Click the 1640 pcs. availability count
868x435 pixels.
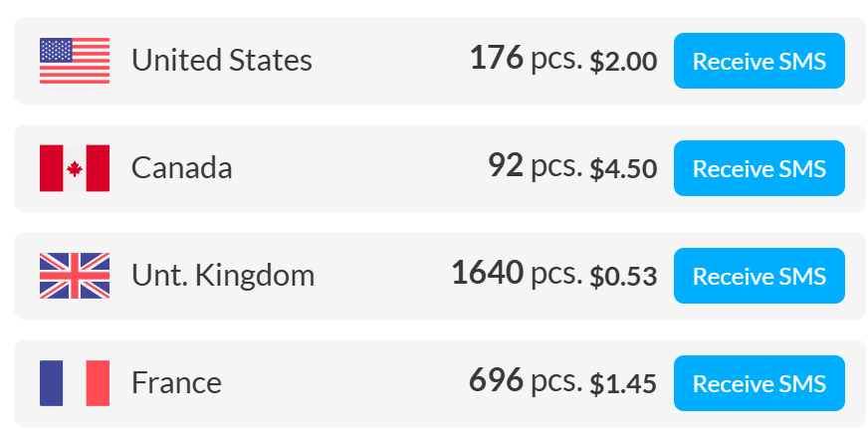(x=517, y=273)
